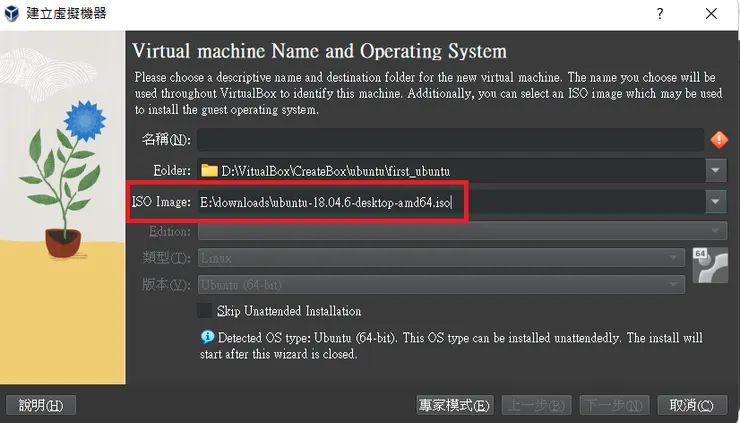740x423 pixels.
Task: Open the 類型 Linux dropdown
Action: (441, 258)
